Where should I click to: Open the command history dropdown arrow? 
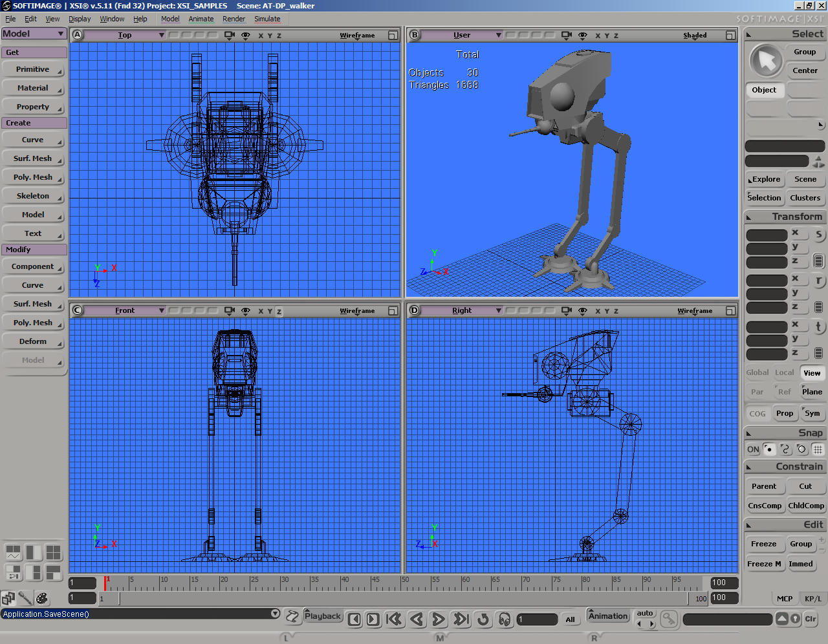276,614
